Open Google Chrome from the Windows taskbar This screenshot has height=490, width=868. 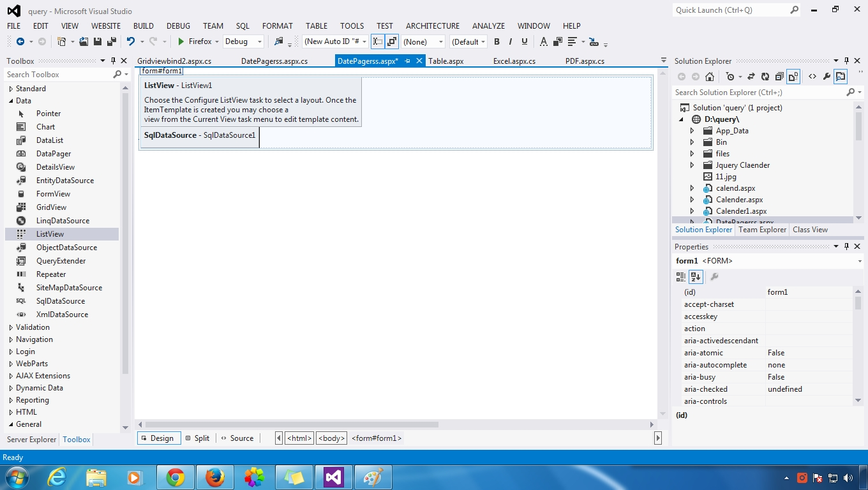click(x=176, y=477)
